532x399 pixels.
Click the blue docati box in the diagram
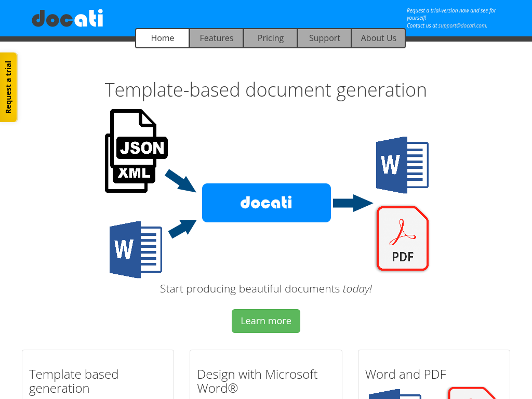266,203
